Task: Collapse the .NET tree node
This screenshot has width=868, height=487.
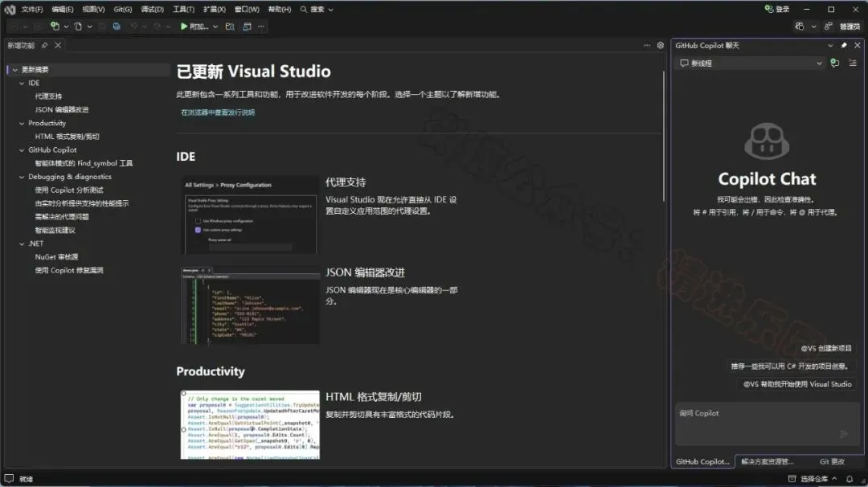Action: [22, 243]
